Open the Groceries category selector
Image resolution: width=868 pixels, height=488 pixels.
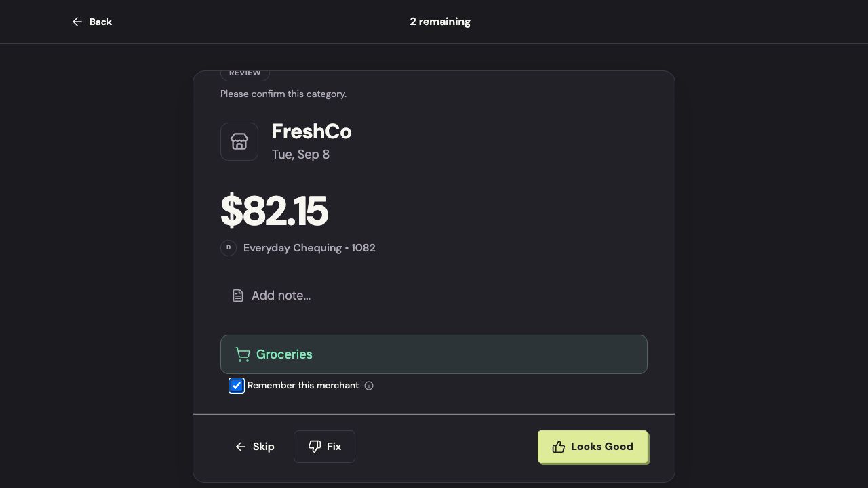tap(434, 354)
